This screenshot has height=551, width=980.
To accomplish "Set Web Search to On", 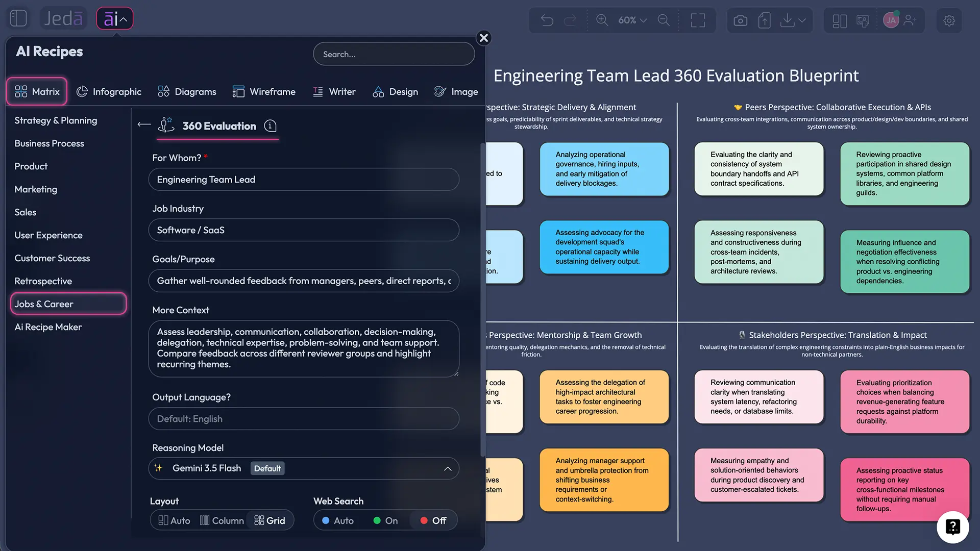I will click(385, 520).
